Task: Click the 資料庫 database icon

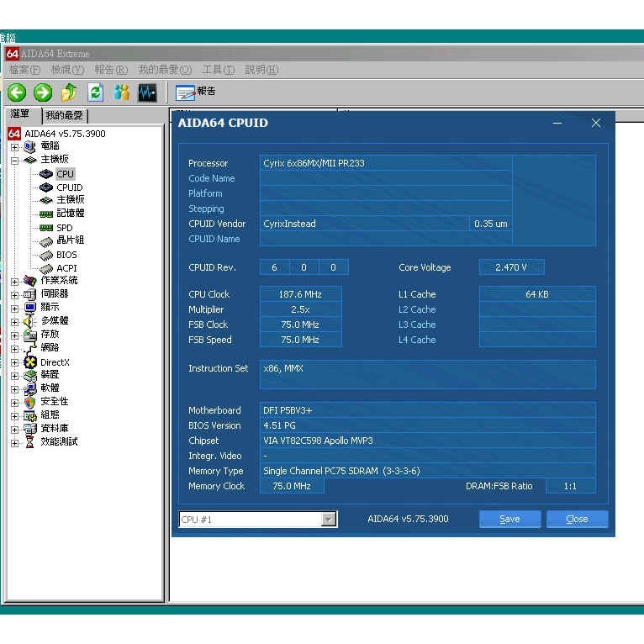Action: [x=29, y=430]
